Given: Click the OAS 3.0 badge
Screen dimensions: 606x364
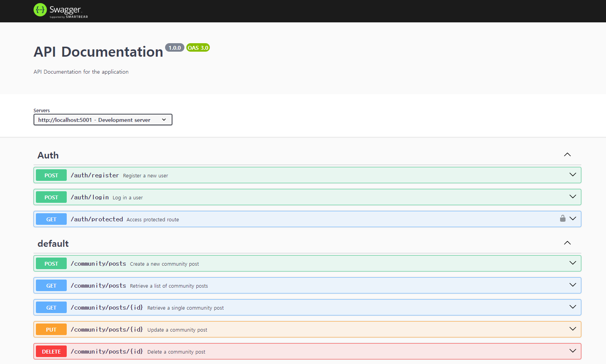Looking at the screenshot, I should coord(198,48).
